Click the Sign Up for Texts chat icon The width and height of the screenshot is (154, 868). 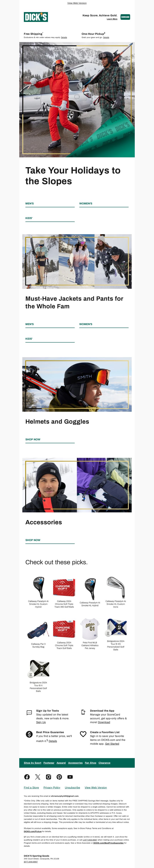click(x=29, y=712)
